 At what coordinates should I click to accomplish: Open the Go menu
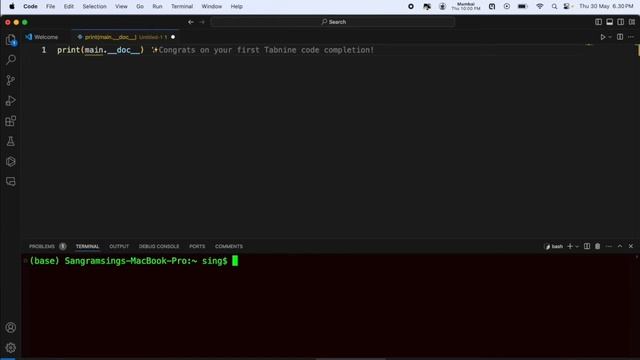tap(140, 7)
